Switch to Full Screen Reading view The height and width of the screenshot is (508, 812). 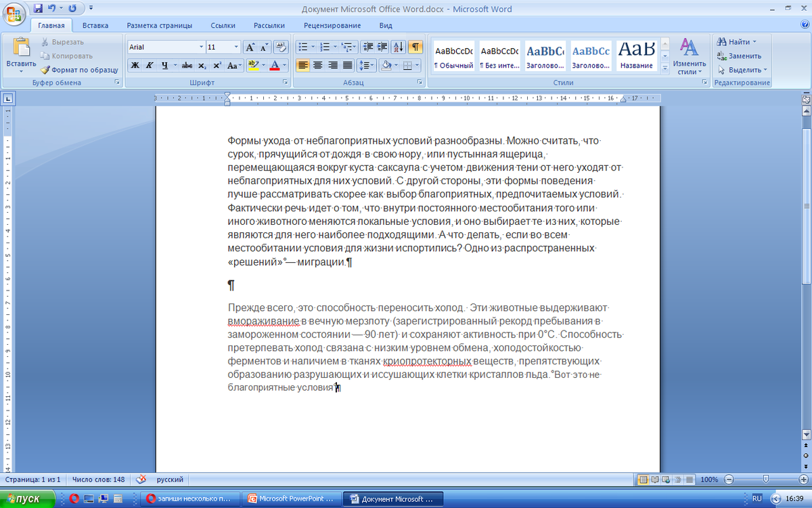pyautogui.click(x=655, y=479)
